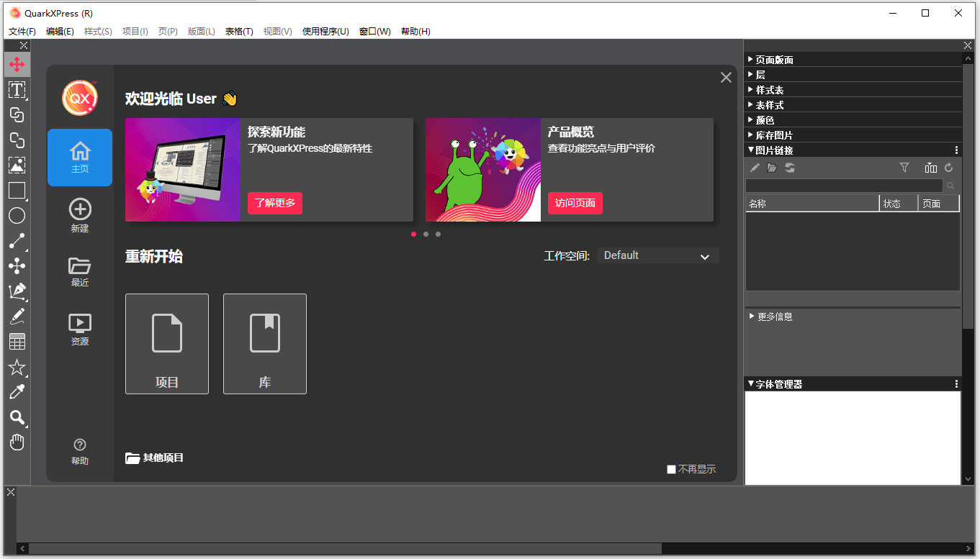Select the Oval Box tool
The height and width of the screenshot is (559, 980).
(x=17, y=215)
